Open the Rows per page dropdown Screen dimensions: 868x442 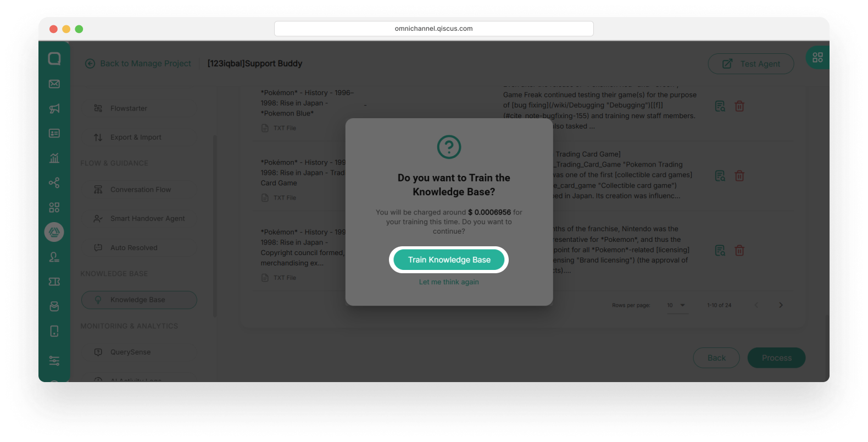point(677,306)
